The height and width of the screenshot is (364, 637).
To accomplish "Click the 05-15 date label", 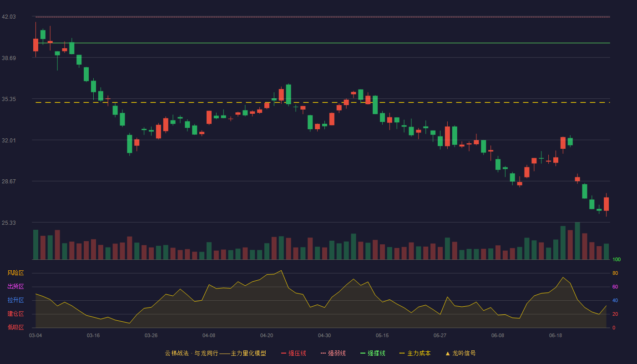I will click(382, 335).
